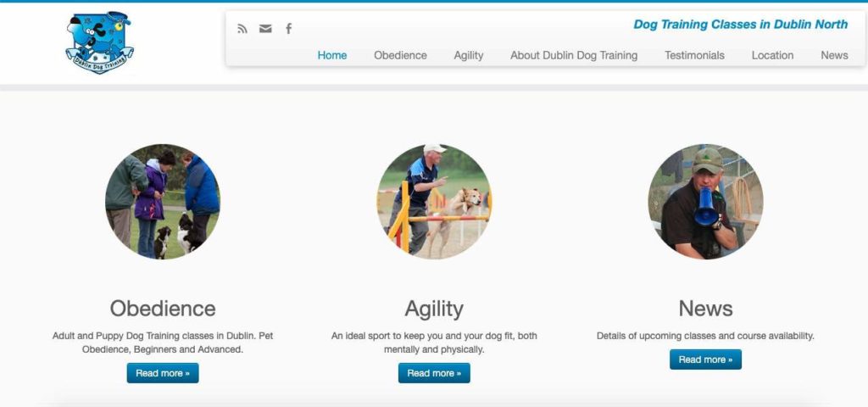Open the Location menu item

(772, 55)
